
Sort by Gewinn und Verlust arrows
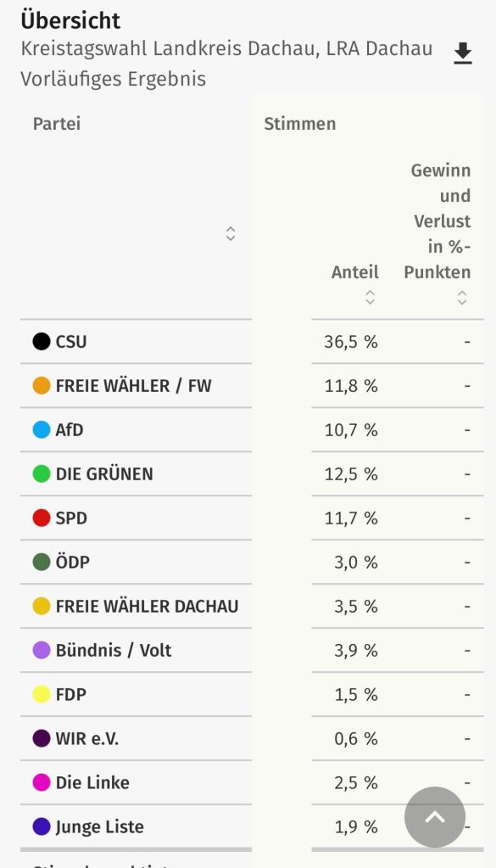(462, 297)
